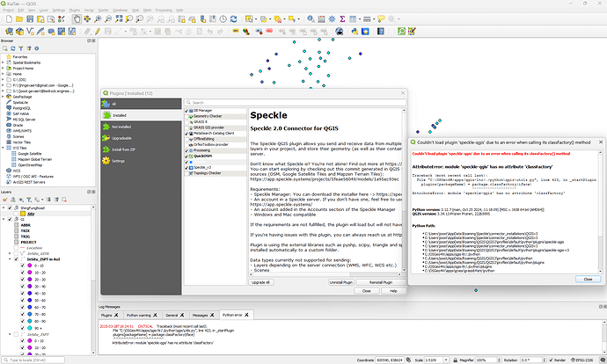607x364 pixels.
Task: Open the Scale dropdown in status bar
Action: pos(446,360)
